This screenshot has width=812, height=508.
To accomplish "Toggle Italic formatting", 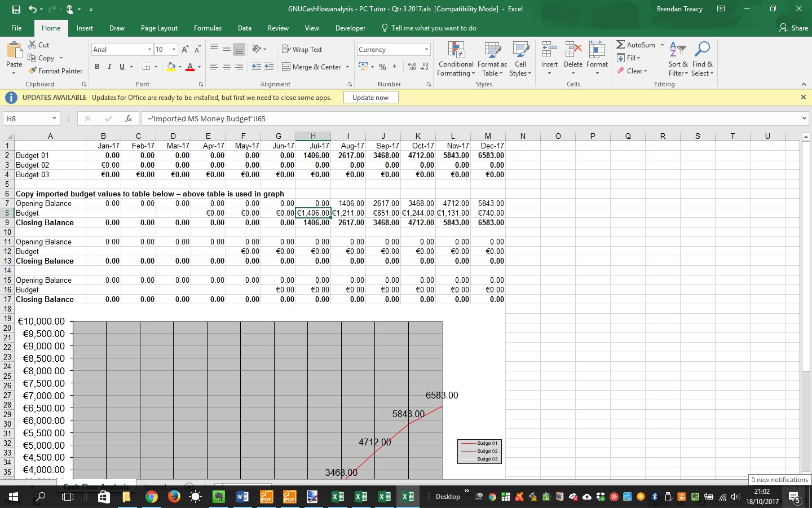I will (109, 67).
